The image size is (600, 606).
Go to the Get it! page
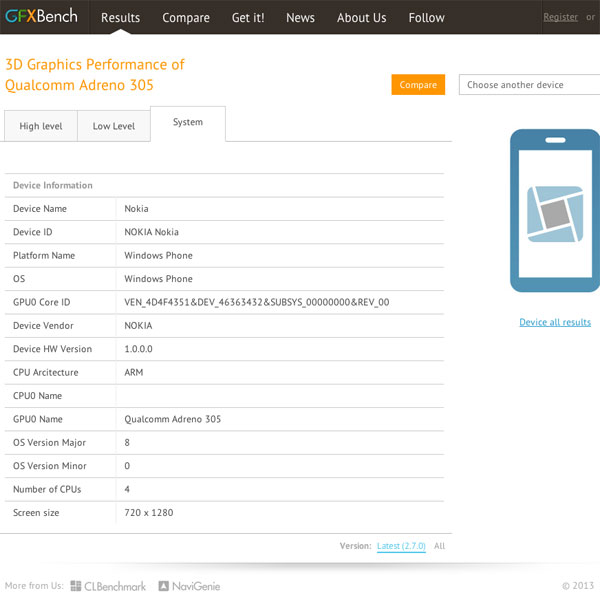tap(248, 18)
